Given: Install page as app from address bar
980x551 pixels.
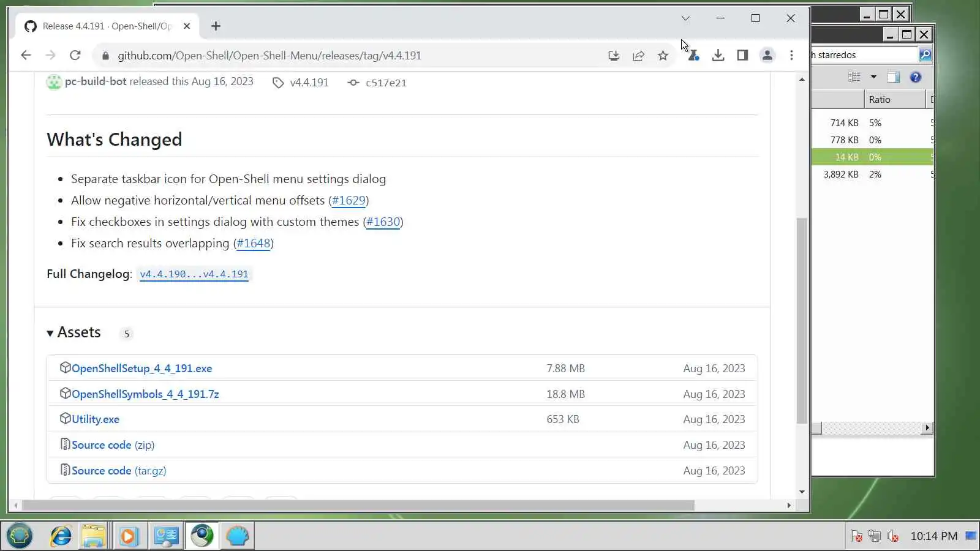Looking at the screenshot, I should click(614, 56).
